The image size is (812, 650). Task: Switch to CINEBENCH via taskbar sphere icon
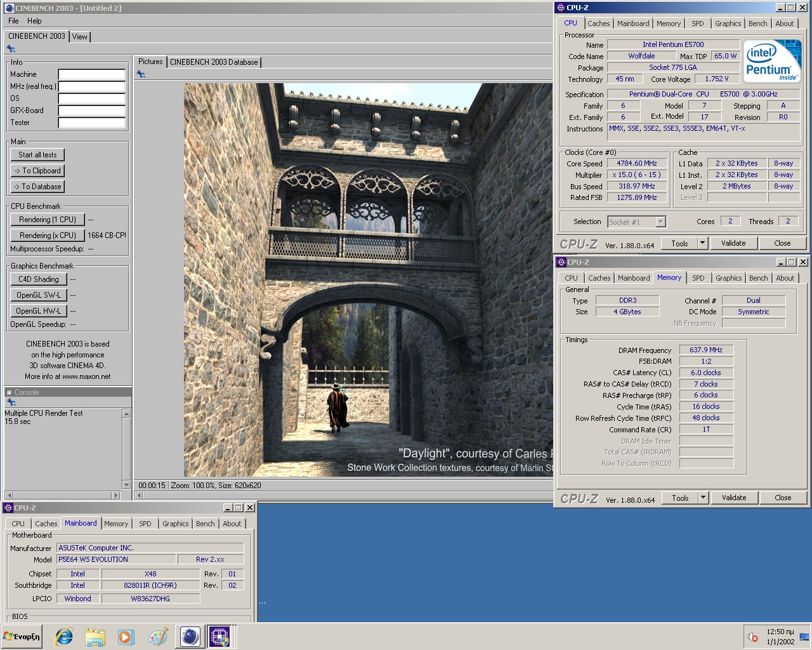click(190, 636)
